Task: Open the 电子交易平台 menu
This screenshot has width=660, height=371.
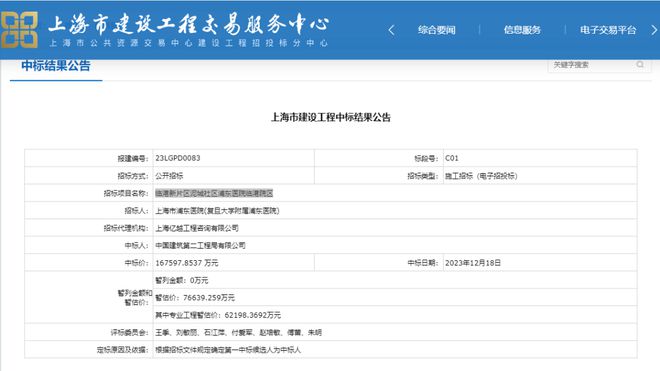Action: (608, 30)
